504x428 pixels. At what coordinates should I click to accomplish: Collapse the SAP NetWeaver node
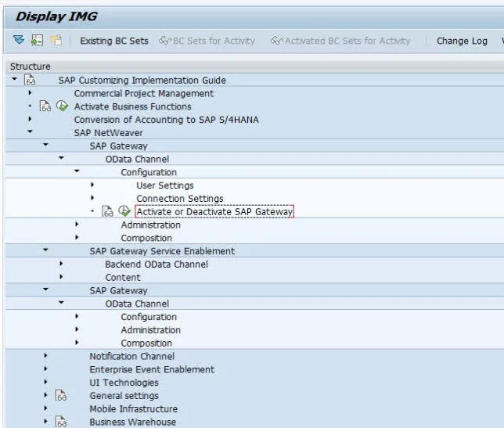click(x=30, y=131)
